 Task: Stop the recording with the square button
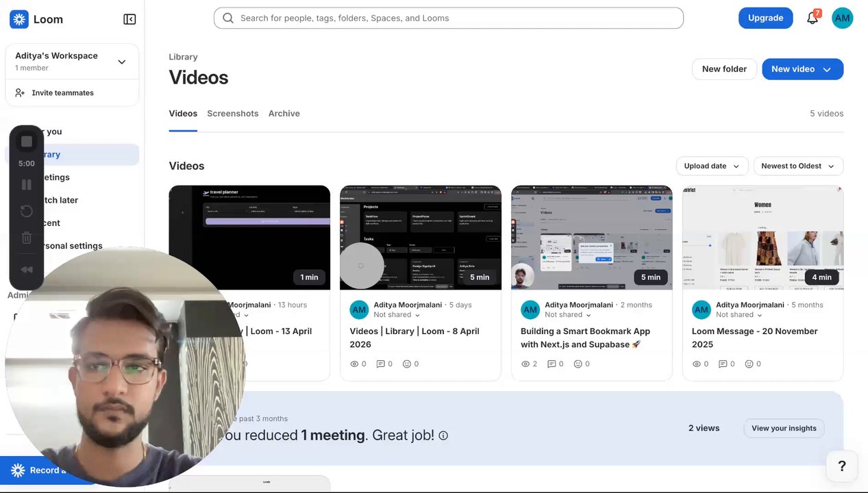[27, 141]
